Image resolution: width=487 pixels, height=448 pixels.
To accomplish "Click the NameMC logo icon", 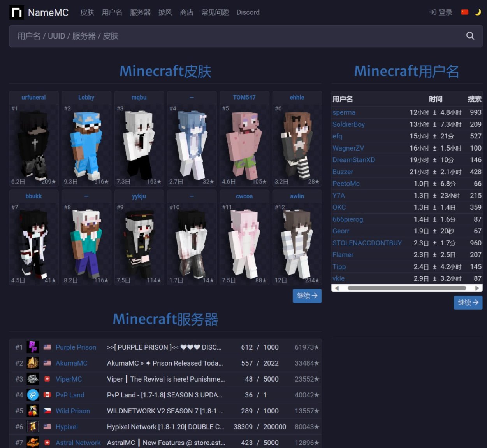I will tap(17, 12).
